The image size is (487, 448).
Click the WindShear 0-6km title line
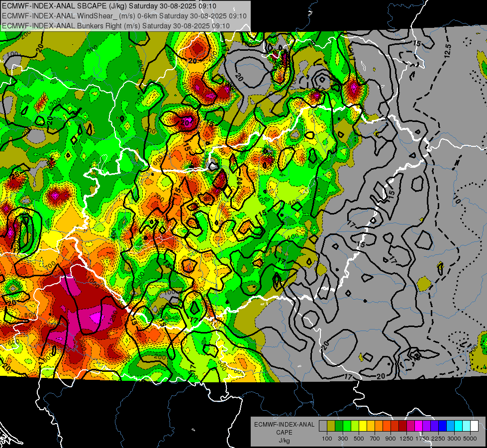click(x=124, y=15)
